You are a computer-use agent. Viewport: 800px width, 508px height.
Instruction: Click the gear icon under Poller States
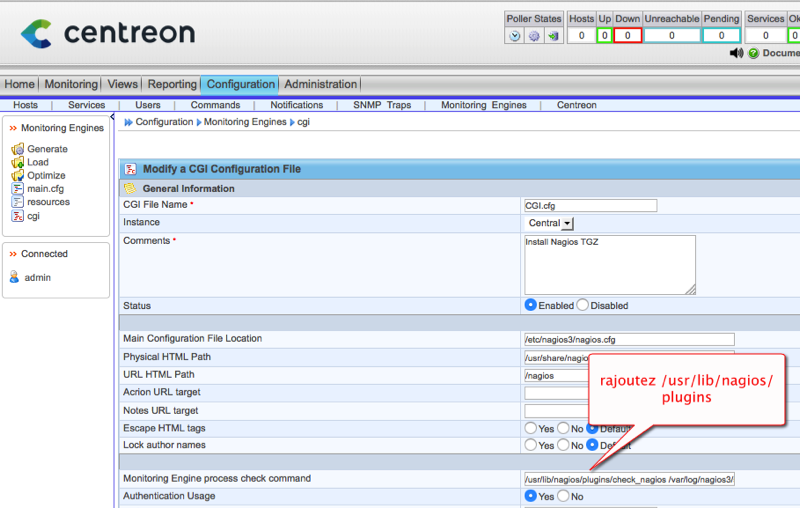point(534,36)
